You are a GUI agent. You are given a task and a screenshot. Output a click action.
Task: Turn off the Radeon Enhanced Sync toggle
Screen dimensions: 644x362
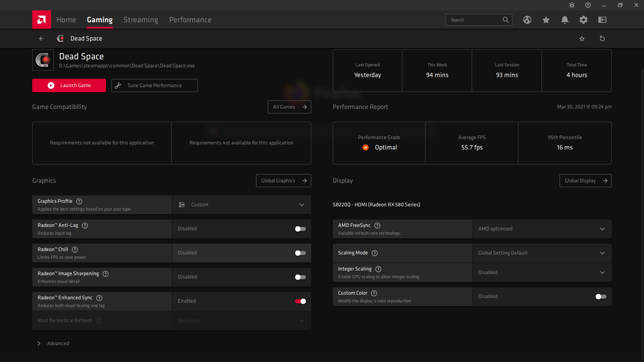(300, 301)
